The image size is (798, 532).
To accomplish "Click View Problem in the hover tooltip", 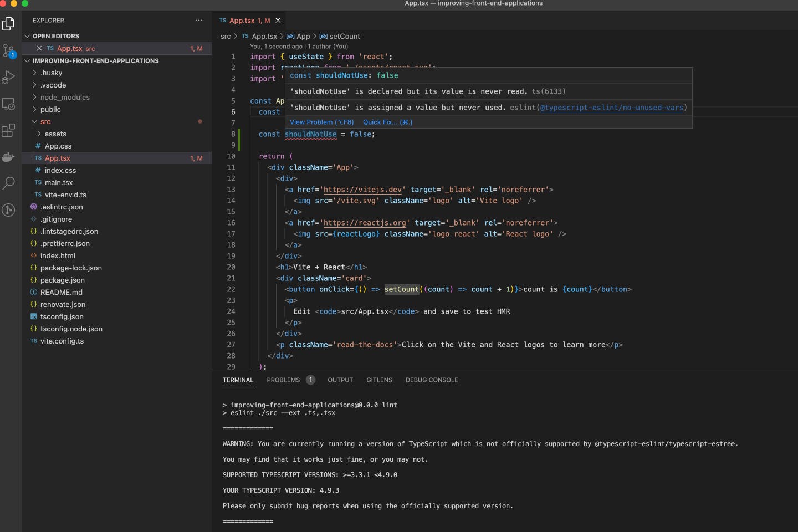I will (x=321, y=122).
